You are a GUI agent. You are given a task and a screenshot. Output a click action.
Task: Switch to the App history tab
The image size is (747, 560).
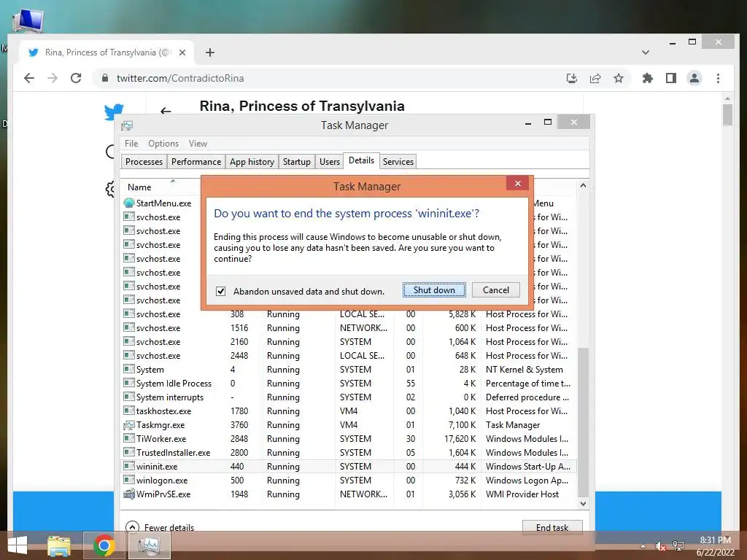252,161
